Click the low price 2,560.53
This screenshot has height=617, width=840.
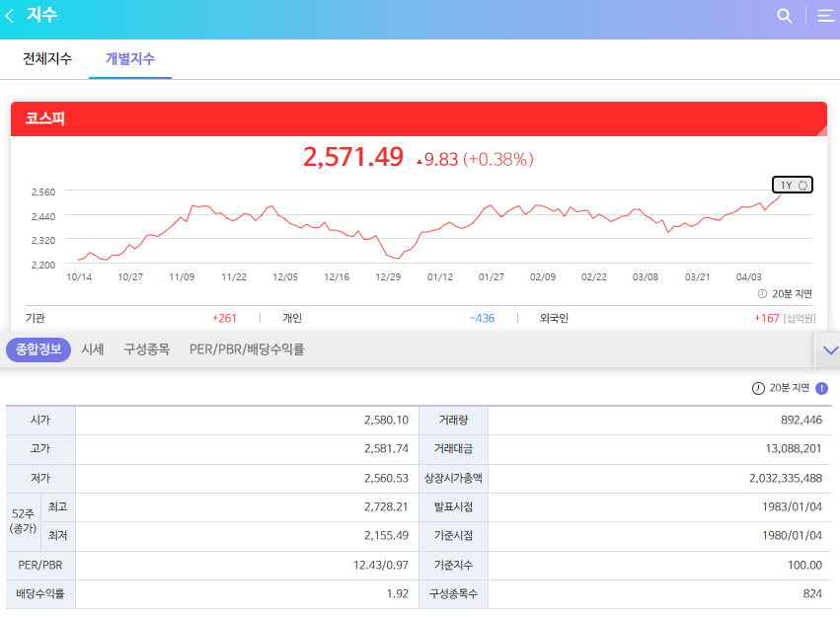click(x=386, y=478)
